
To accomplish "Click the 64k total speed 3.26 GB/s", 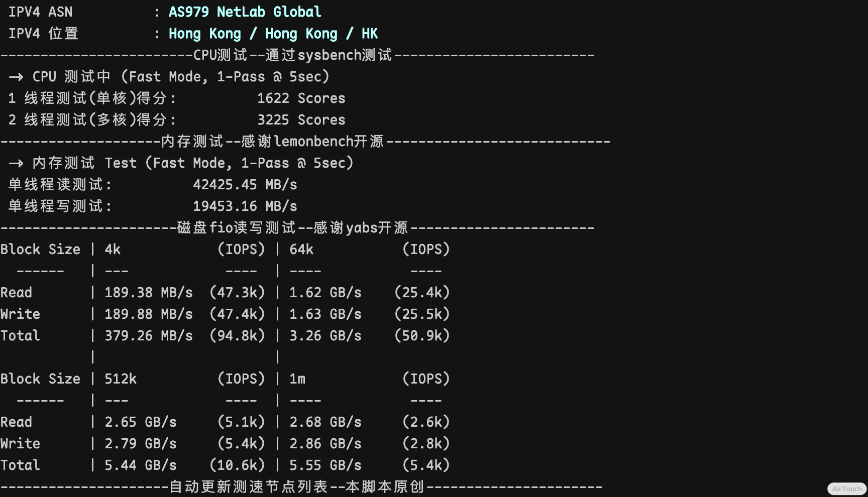I will [x=325, y=336].
